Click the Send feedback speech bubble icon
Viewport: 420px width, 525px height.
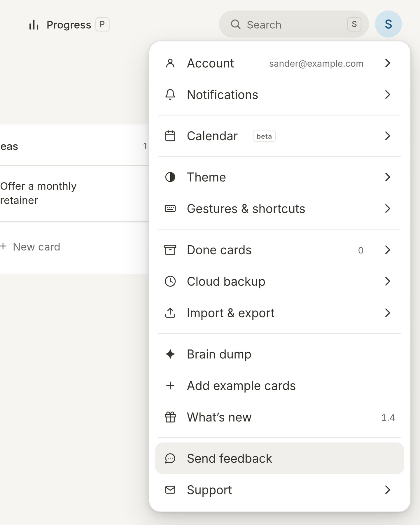pos(170,459)
